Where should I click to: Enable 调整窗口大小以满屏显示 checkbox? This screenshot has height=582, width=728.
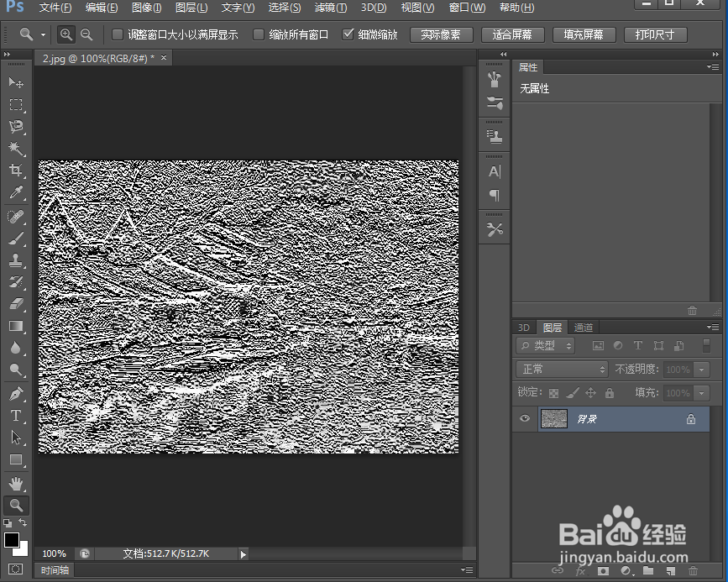coord(118,34)
